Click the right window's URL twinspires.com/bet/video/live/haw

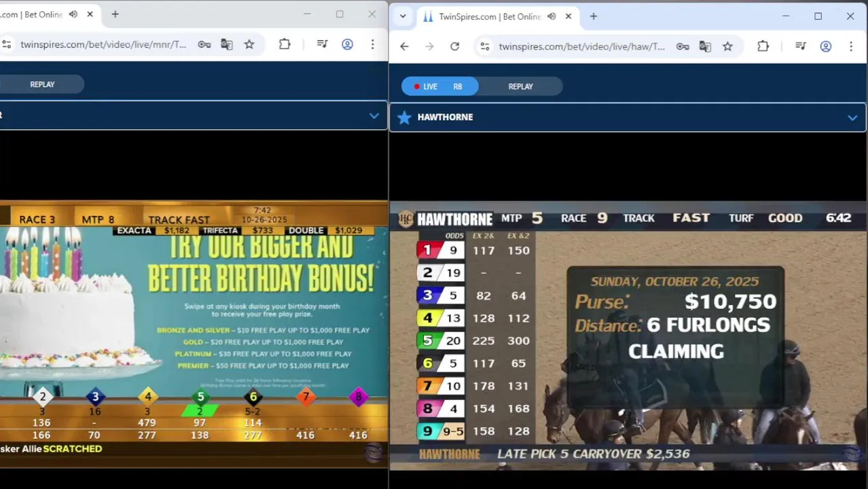(582, 46)
